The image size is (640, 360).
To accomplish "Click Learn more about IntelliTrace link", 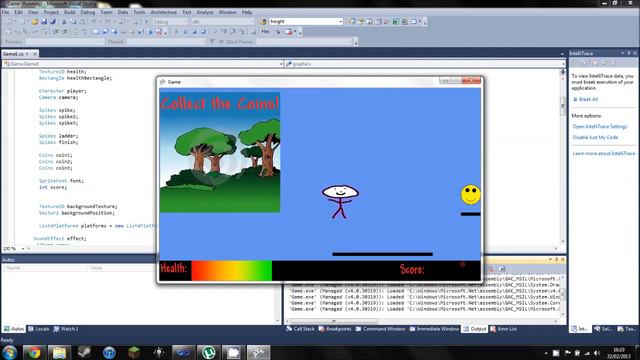I will pos(604,153).
